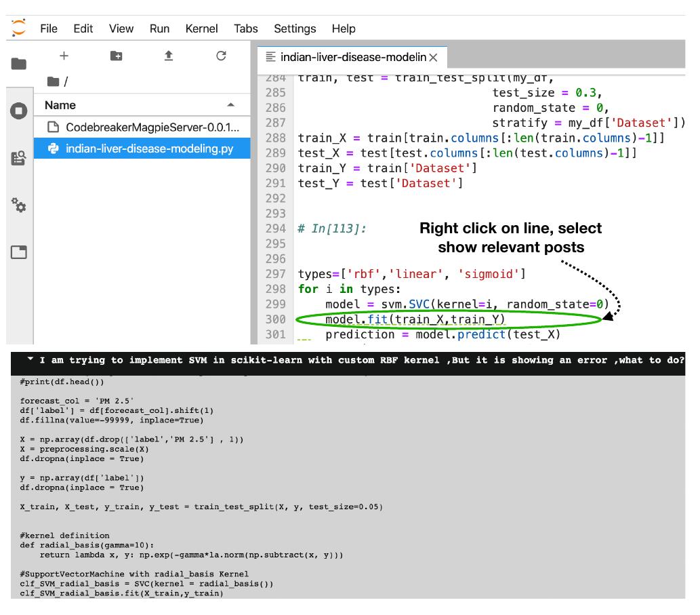
Task: Click line 297 types list definition
Action: (411, 274)
